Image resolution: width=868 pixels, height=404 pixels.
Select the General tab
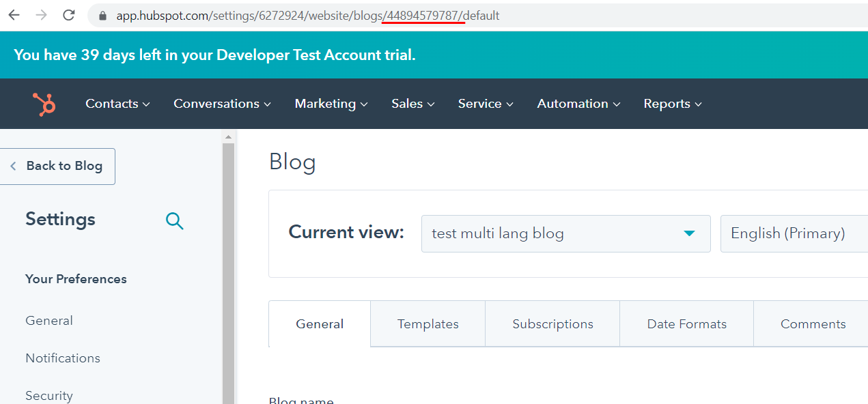[x=320, y=324]
